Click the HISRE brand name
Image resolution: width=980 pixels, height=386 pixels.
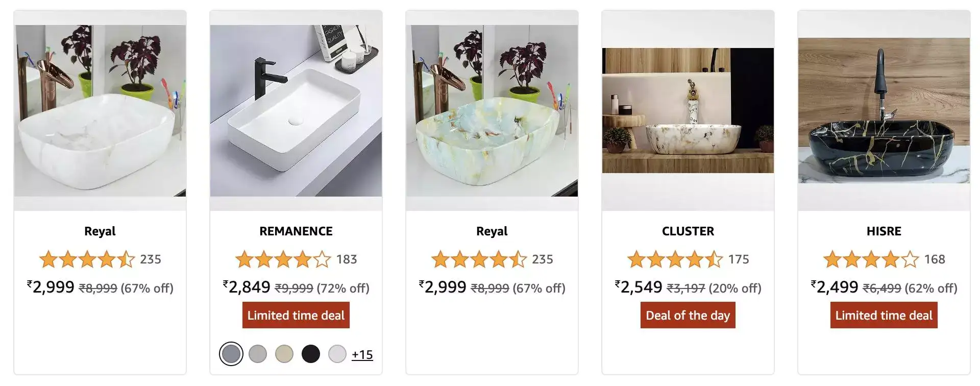tap(884, 231)
